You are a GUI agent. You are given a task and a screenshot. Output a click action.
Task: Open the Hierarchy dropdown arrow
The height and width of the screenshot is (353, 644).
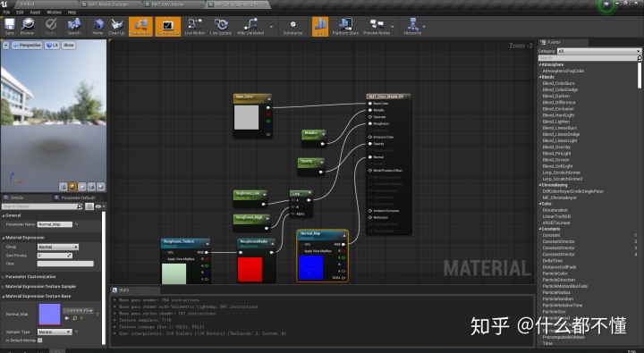coord(424,27)
